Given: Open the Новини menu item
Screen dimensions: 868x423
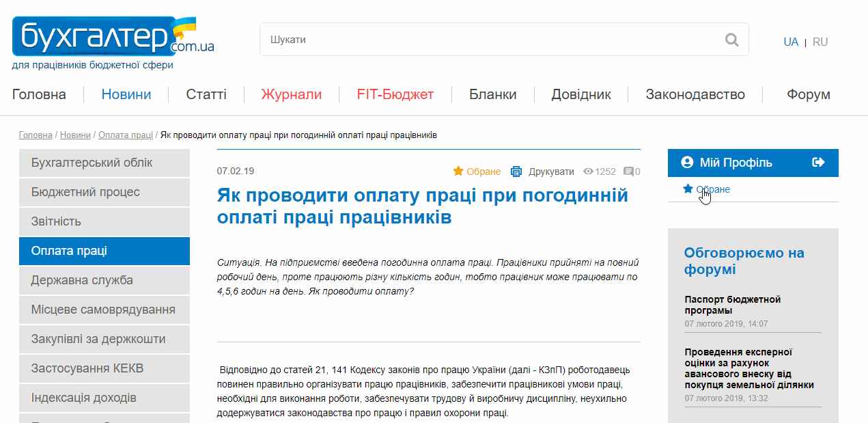Looking at the screenshot, I should pos(126,94).
